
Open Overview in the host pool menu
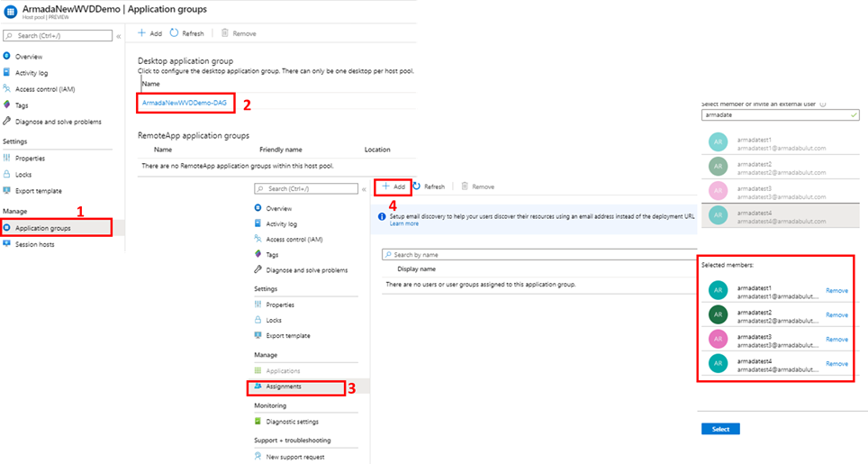29,57
